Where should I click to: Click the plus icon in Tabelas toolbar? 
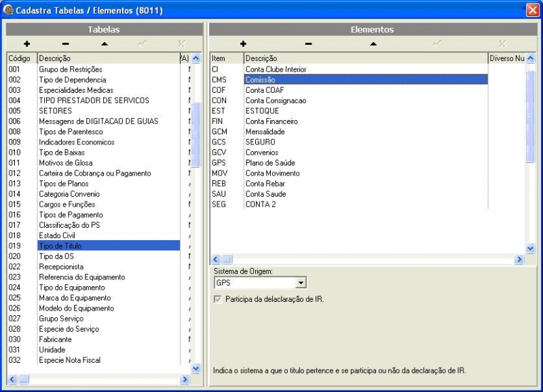26,43
